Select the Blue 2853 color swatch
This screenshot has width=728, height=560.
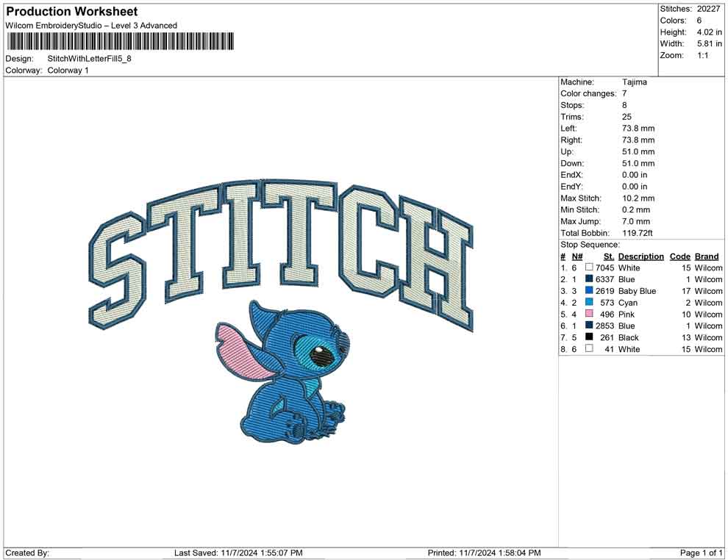[589, 326]
